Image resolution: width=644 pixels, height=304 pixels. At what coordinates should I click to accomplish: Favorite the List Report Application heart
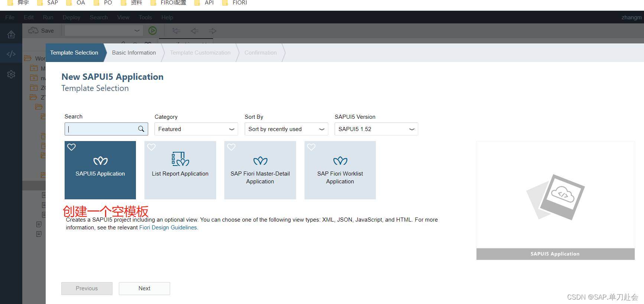click(152, 147)
